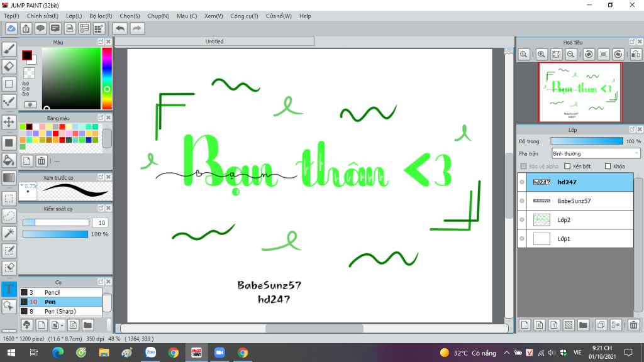
Task: Click the horizontal canvas scrollbar
Action: pos(314,328)
